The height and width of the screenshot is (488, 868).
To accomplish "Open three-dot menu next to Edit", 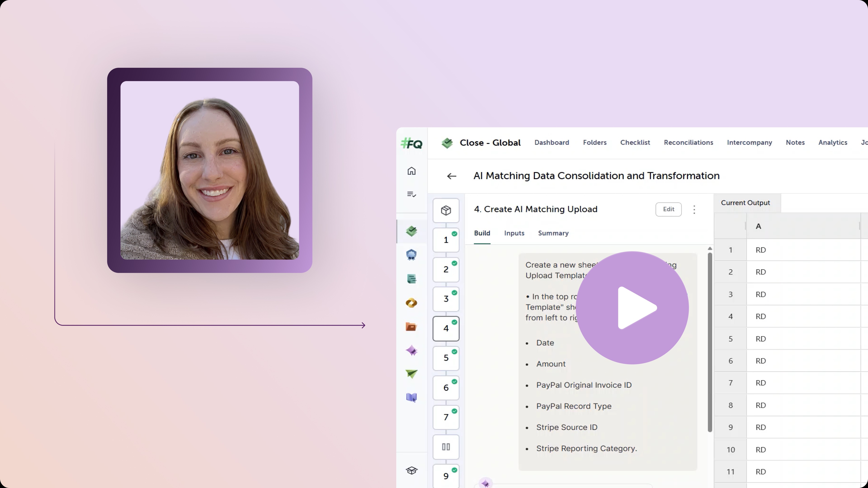I will (x=694, y=209).
